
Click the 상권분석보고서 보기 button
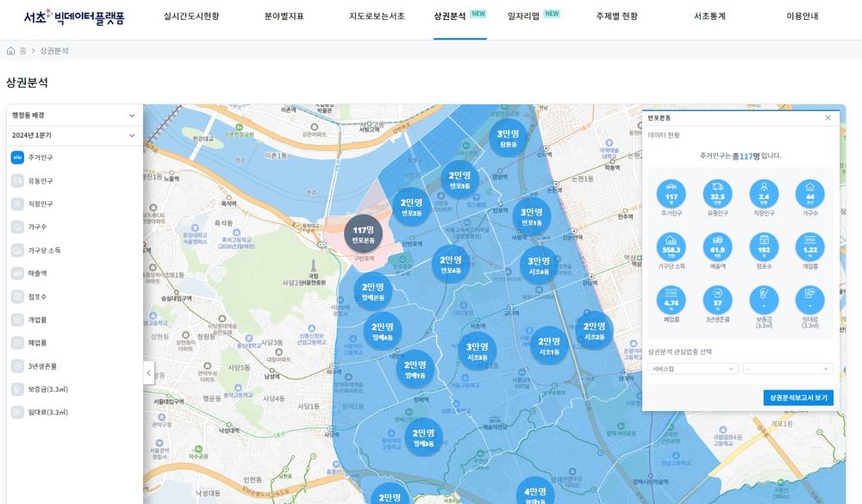point(798,397)
